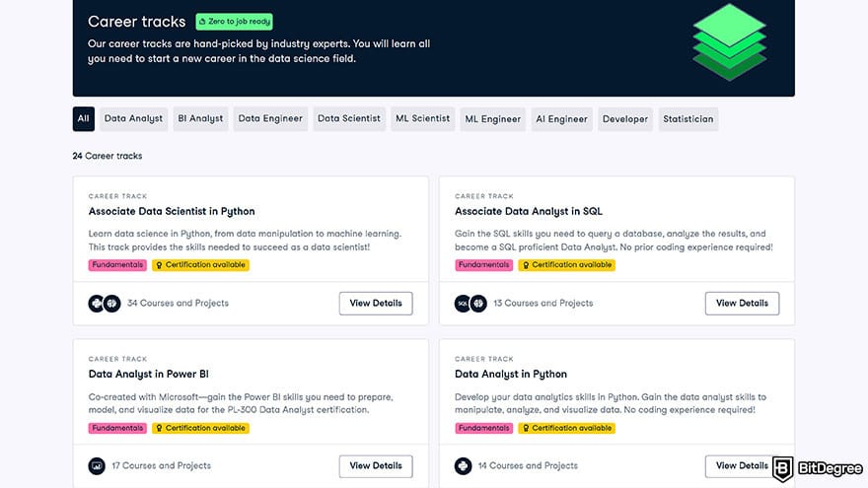Click Fundamentals tag on Data Analyst in Python card

click(x=484, y=428)
